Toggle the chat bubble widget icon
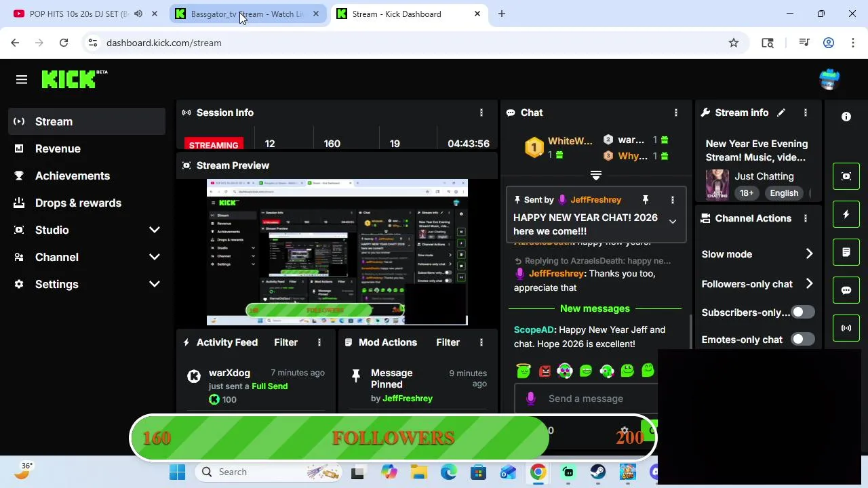Image resolution: width=868 pixels, height=488 pixels. (x=846, y=290)
